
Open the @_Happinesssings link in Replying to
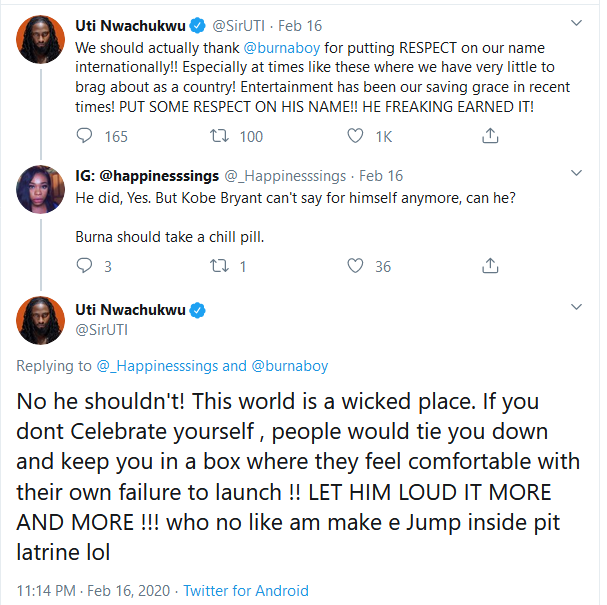pyautogui.click(x=158, y=366)
